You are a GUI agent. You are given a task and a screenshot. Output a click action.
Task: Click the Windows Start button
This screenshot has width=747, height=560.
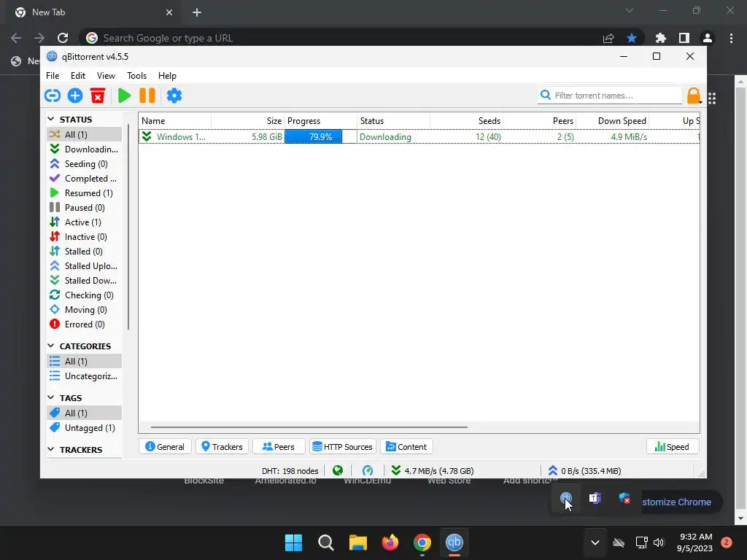tap(293, 542)
